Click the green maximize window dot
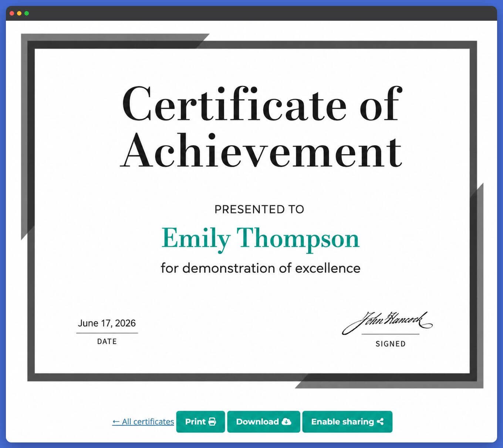 [27, 13]
